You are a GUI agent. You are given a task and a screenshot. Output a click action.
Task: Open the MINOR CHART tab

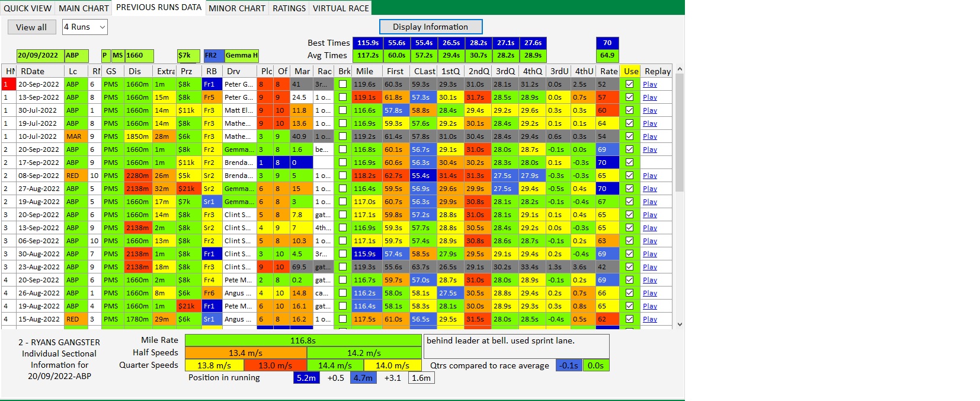coord(237,8)
